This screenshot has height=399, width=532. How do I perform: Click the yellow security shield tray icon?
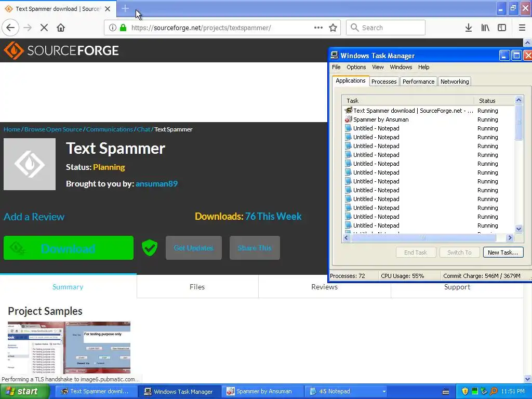click(x=465, y=392)
